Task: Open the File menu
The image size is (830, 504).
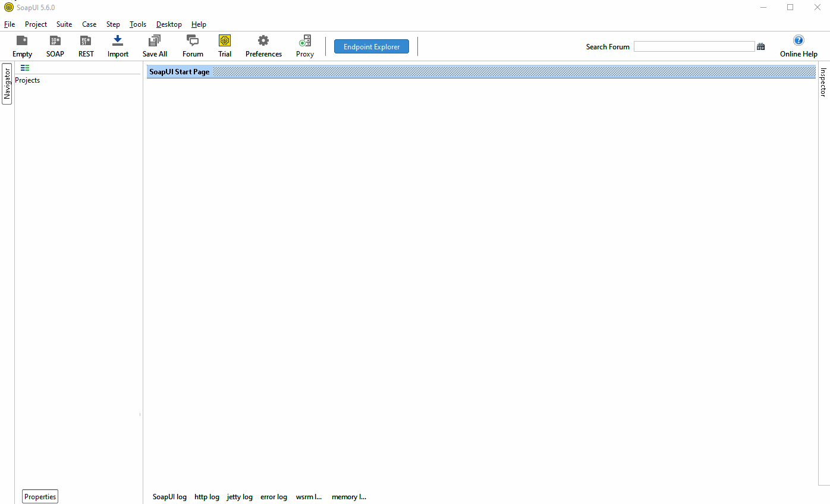Action: (x=10, y=24)
